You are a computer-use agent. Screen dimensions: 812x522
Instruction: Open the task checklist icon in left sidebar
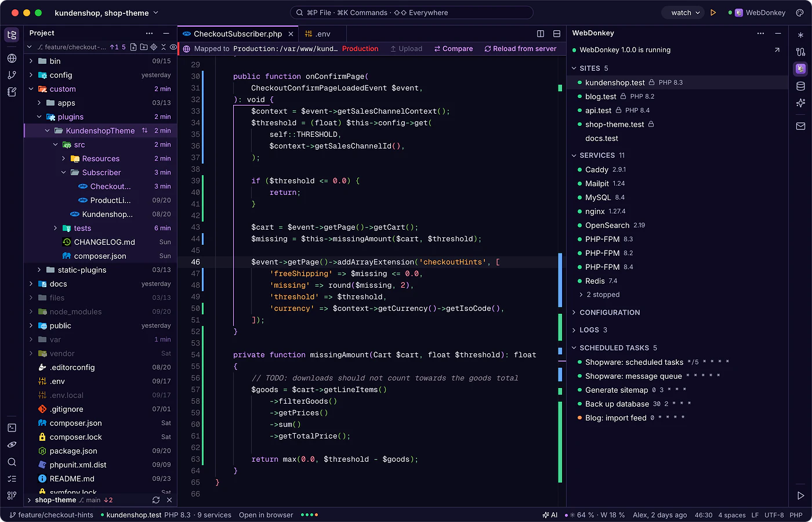(x=12, y=478)
